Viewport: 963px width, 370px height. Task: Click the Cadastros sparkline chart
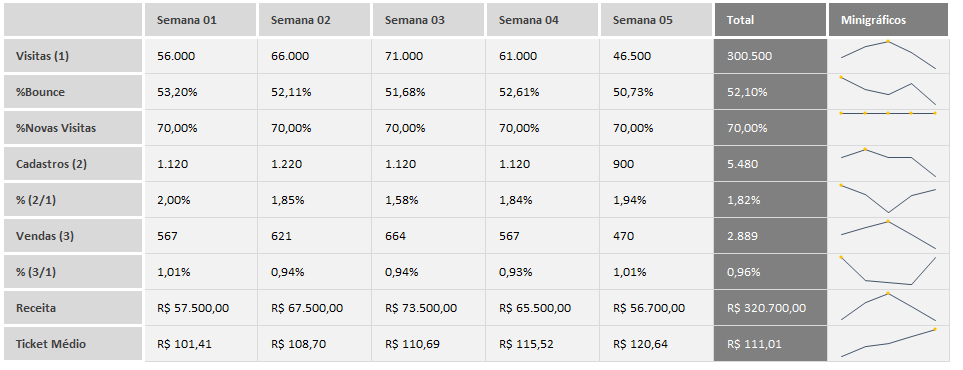click(x=888, y=163)
